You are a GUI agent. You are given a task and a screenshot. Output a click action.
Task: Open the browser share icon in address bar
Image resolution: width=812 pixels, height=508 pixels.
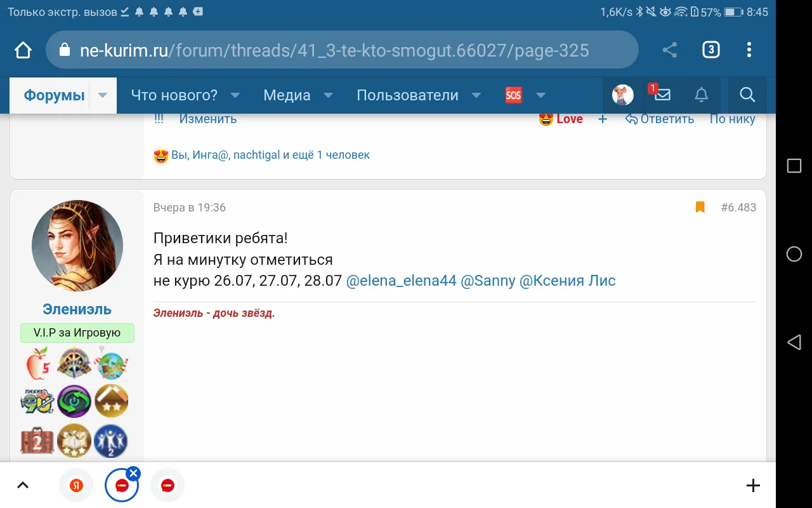click(x=669, y=50)
